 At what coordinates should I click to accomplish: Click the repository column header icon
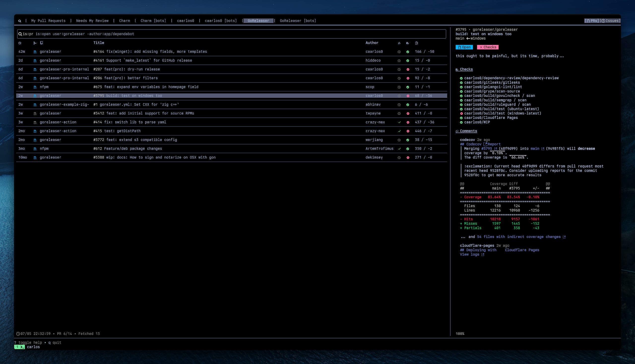point(41,43)
